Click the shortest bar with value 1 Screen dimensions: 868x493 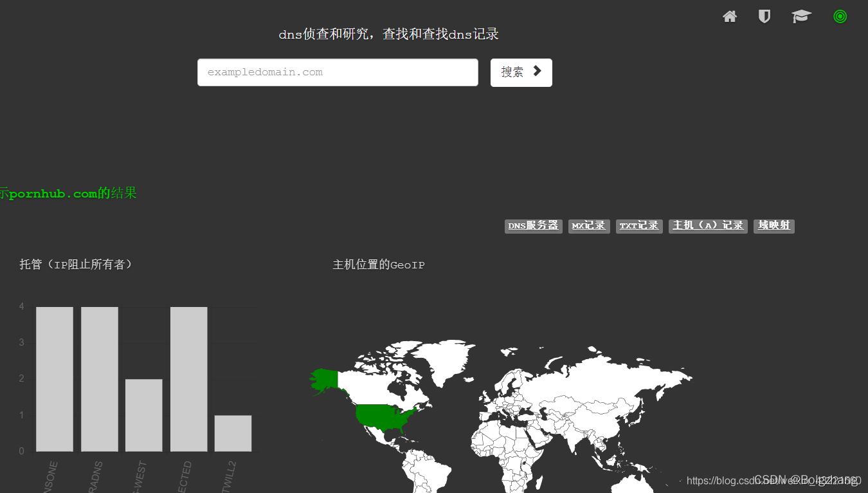click(233, 433)
